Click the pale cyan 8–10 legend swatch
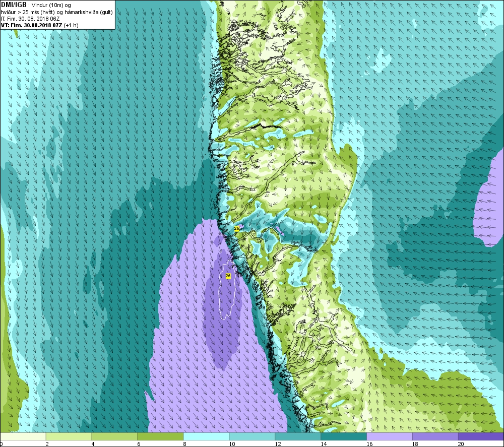Image resolution: width=504 pixels, height=447 pixels. [x=206, y=436]
